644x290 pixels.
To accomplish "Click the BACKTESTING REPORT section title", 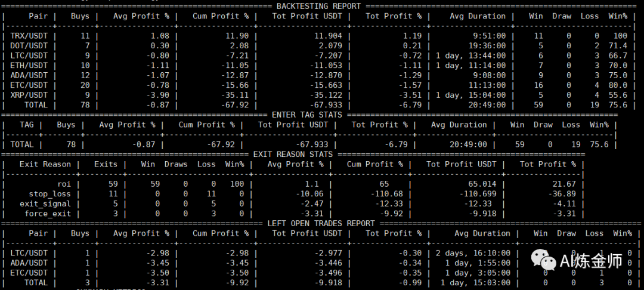I will coord(318,7).
